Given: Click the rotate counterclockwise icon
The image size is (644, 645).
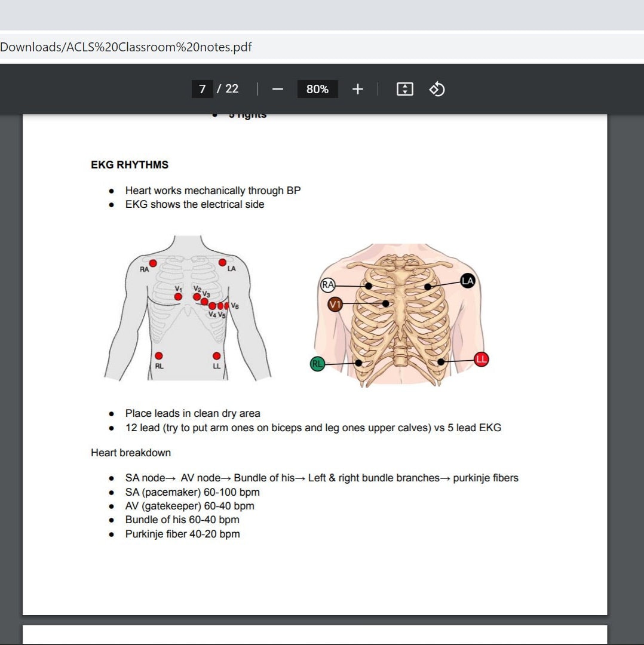Looking at the screenshot, I should [437, 88].
